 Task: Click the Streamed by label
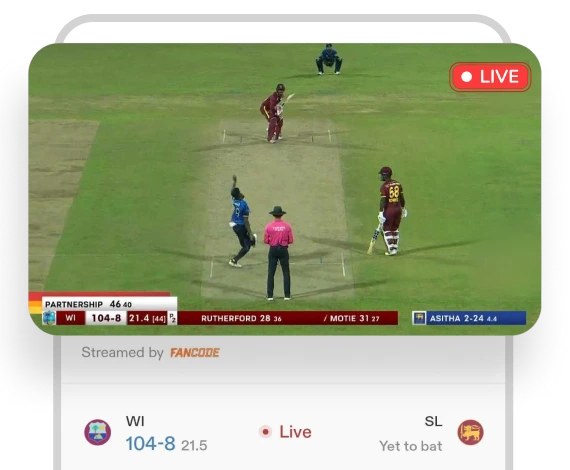(123, 353)
